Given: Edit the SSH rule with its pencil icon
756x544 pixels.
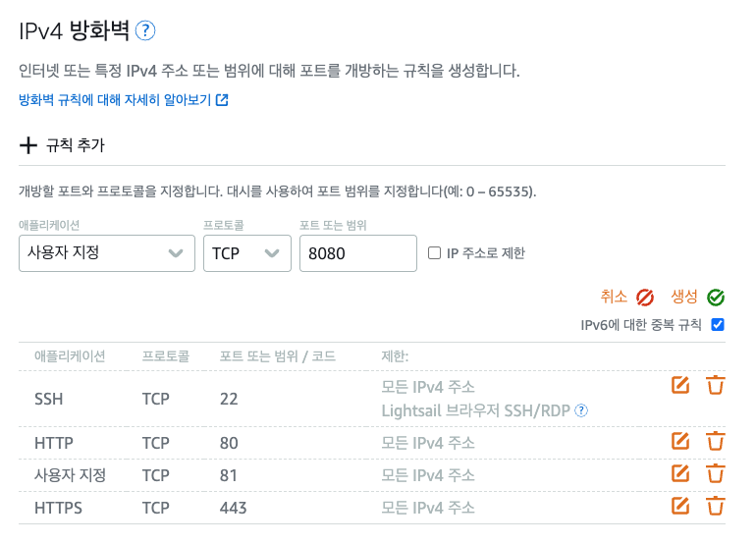Looking at the screenshot, I should 680,385.
